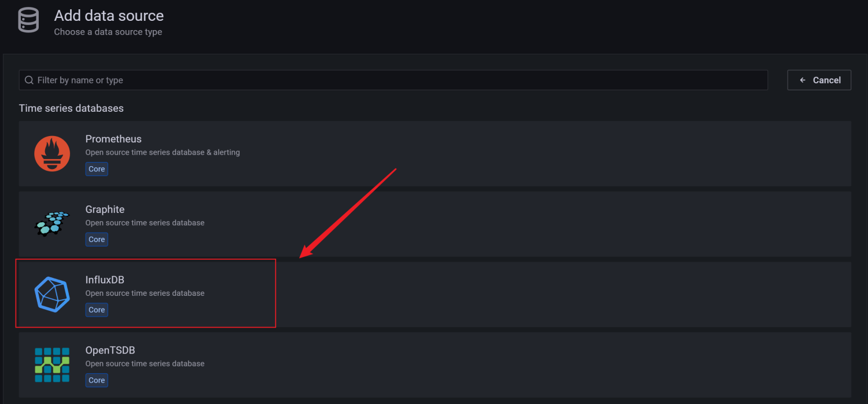Click the Cancel button

[819, 80]
